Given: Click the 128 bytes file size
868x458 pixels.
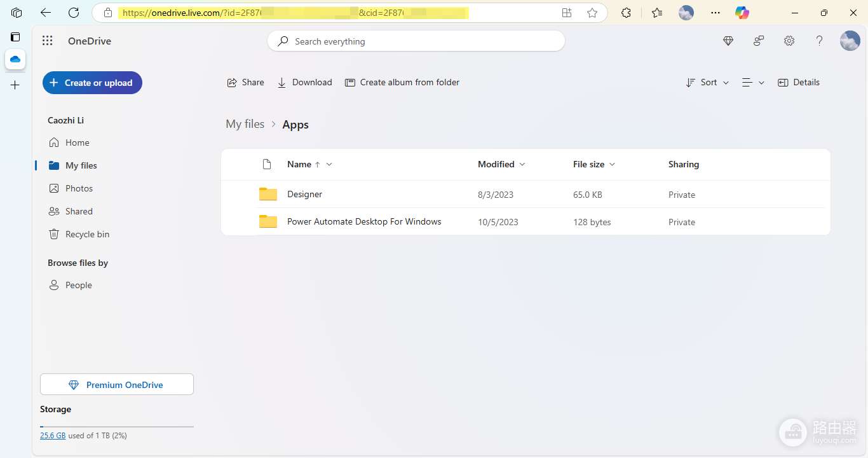Looking at the screenshot, I should click(592, 222).
